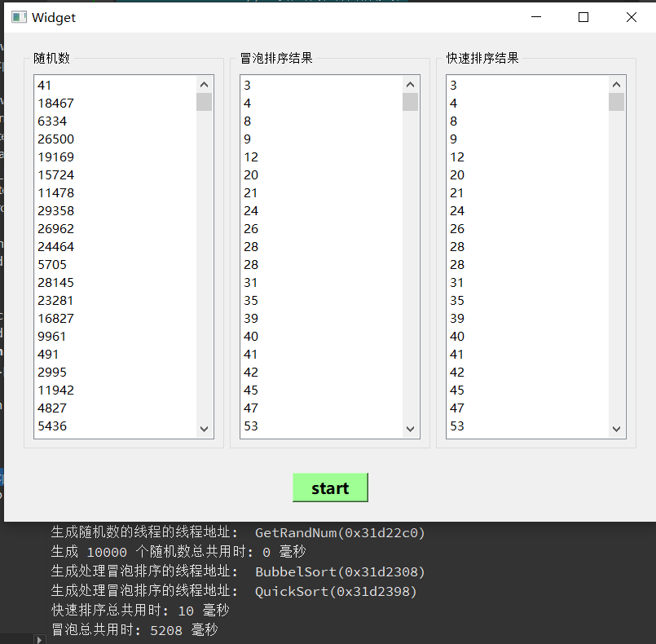Click QuickSort(0x31d2398) in console output
The image size is (656, 644).
pos(336,591)
